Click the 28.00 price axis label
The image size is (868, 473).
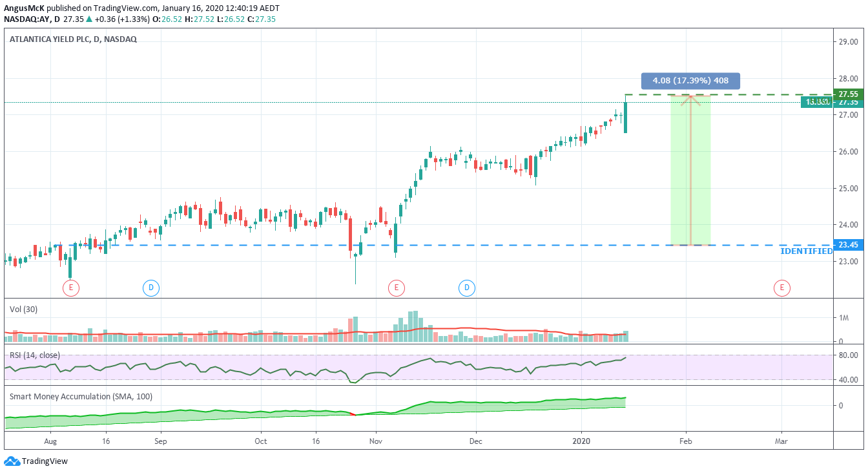pos(847,79)
